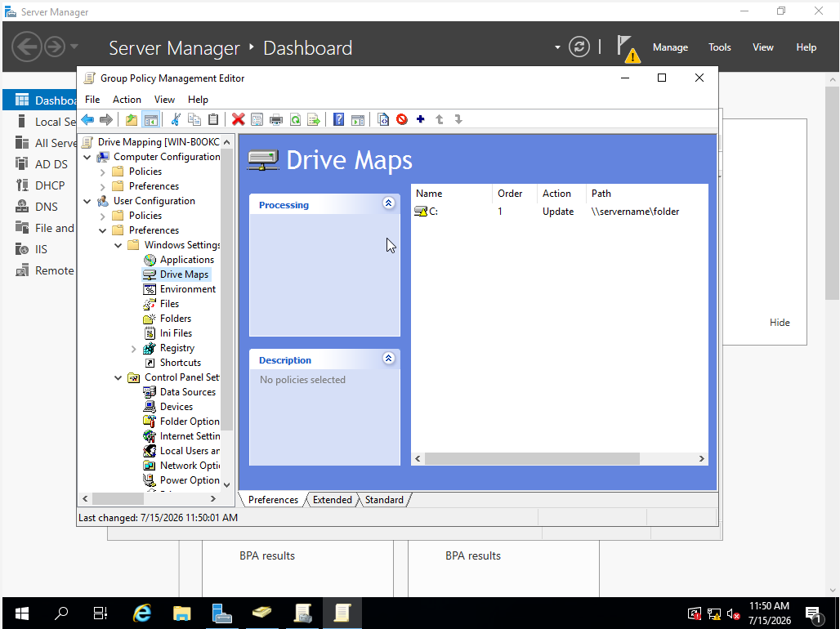Click the Cut scissors icon
Viewport: 840px width, 629px height.
coord(176,119)
